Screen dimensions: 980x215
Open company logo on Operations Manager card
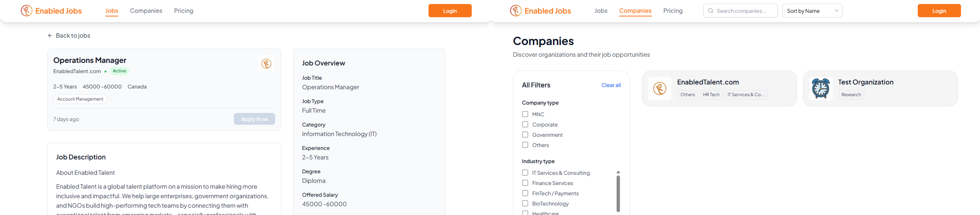266,64
